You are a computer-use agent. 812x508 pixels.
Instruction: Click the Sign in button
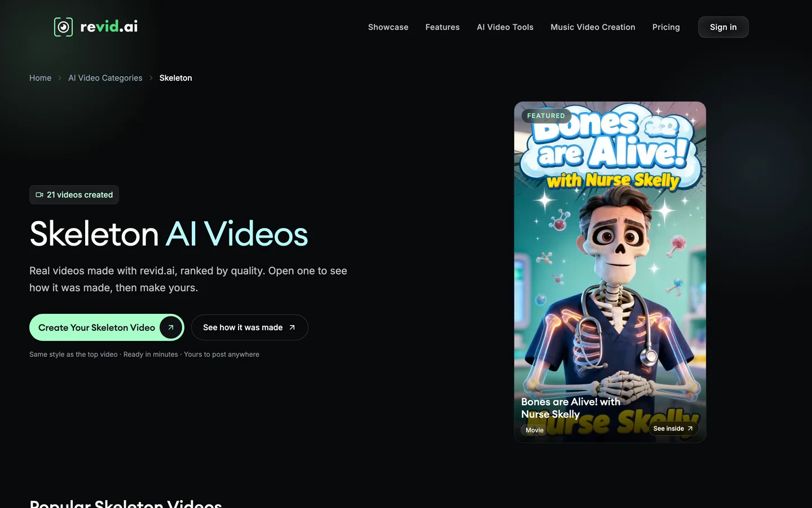(x=723, y=27)
